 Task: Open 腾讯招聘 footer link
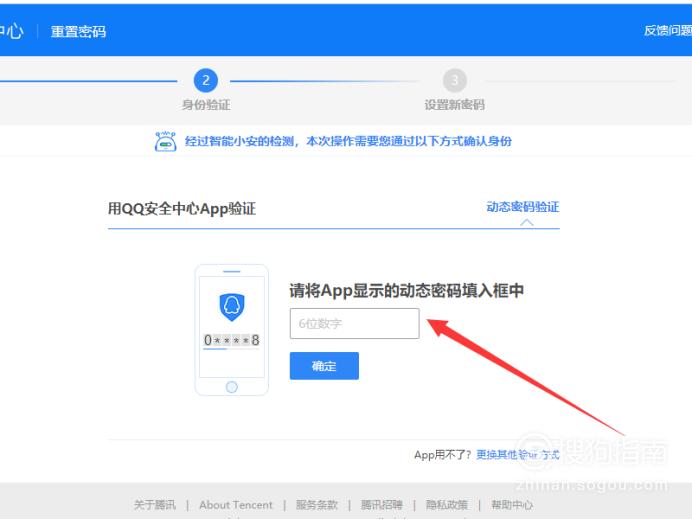[382, 504]
